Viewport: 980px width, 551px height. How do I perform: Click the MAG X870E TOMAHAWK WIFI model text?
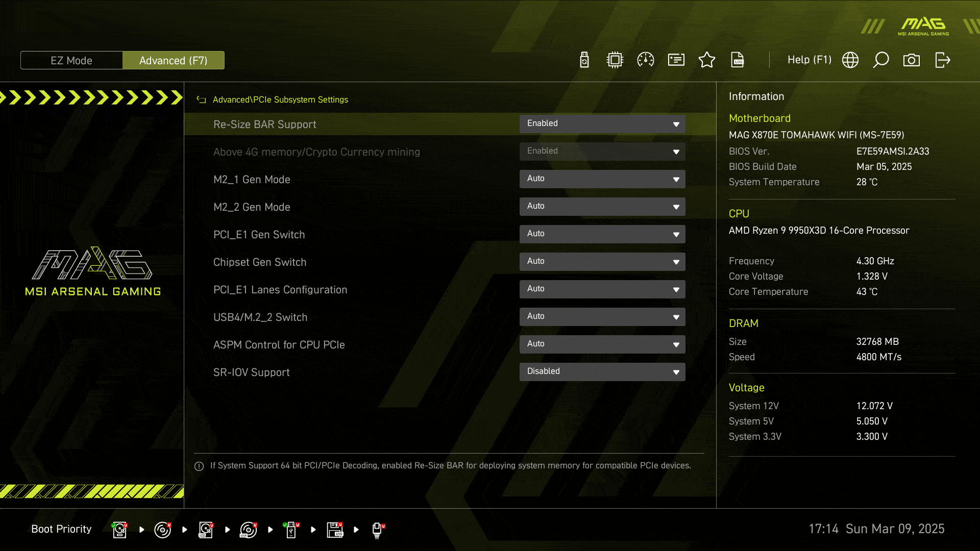(x=816, y=135)
